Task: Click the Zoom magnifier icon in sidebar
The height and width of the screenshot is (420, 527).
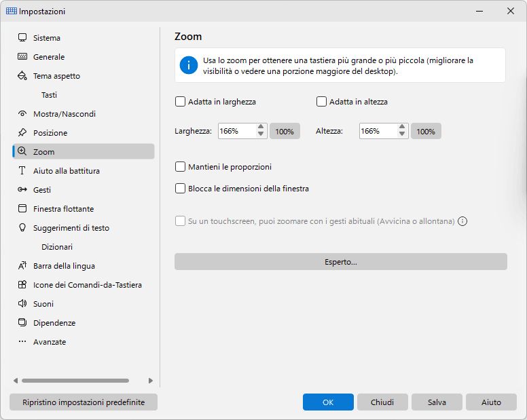Action: (x=22, y=151)
